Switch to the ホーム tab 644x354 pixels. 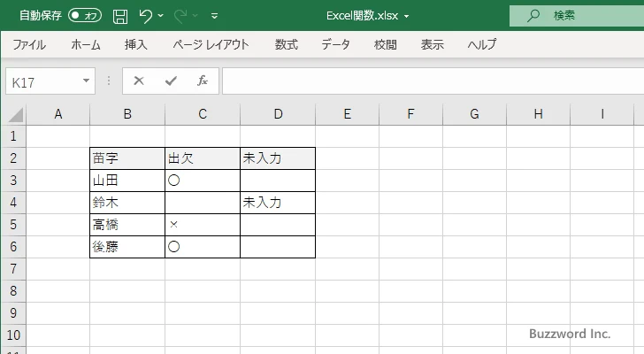click(x=86, y=44)
